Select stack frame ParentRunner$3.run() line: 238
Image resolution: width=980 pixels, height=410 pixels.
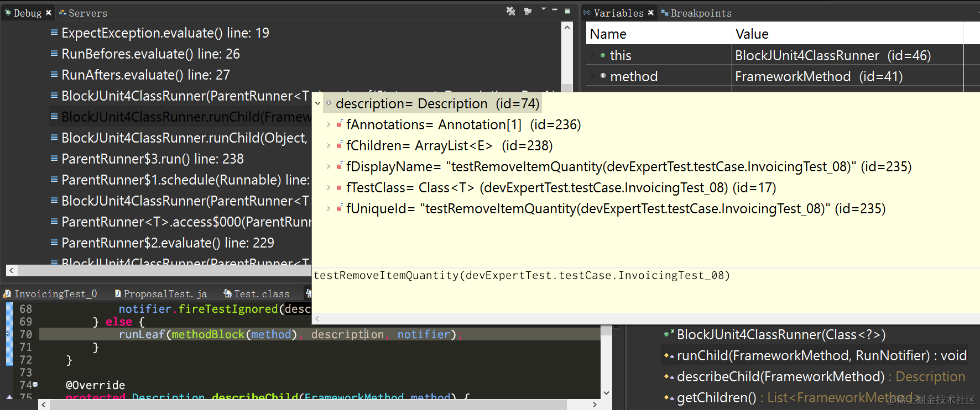[x=153, y=159]
